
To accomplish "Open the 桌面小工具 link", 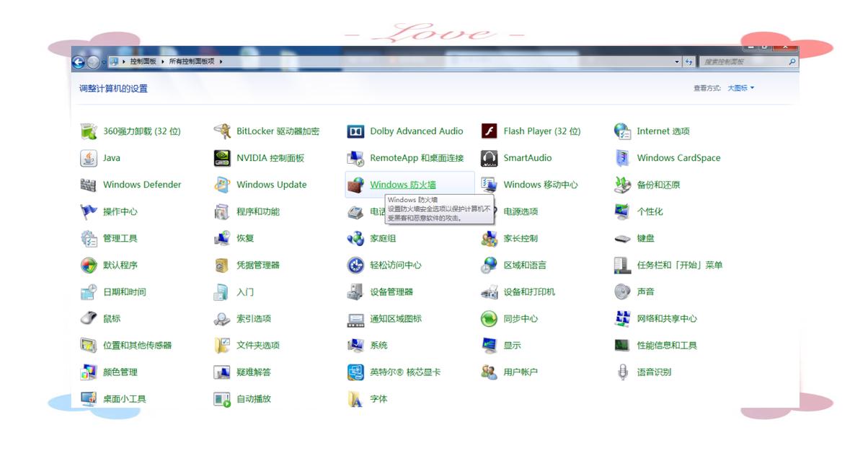I will click(x=125, y=398).
